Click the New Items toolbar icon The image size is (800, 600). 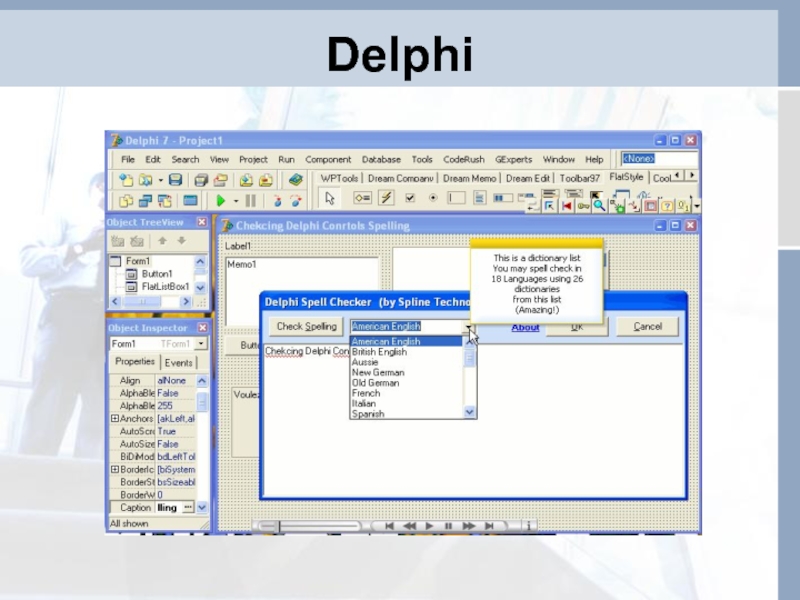126,180
